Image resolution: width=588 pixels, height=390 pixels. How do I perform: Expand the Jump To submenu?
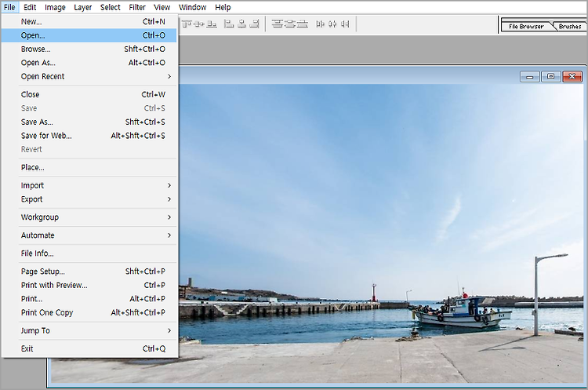89,330
